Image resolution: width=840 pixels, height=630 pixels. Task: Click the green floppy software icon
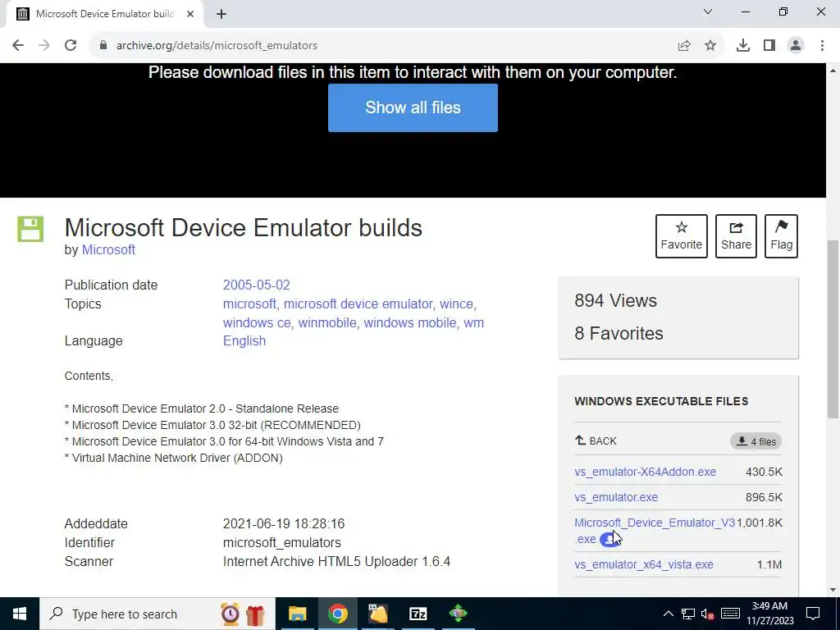coord(30,230)
